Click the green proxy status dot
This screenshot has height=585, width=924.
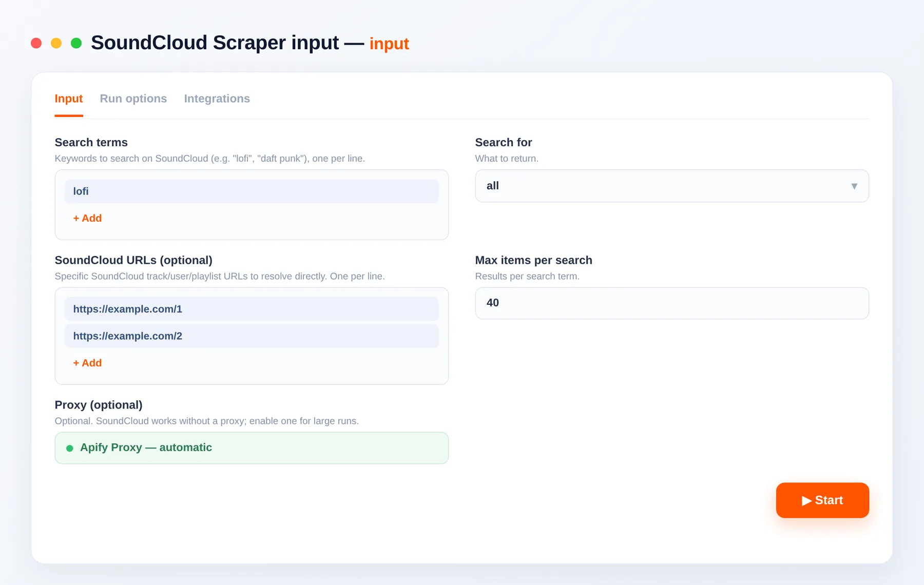click(70, 449)
